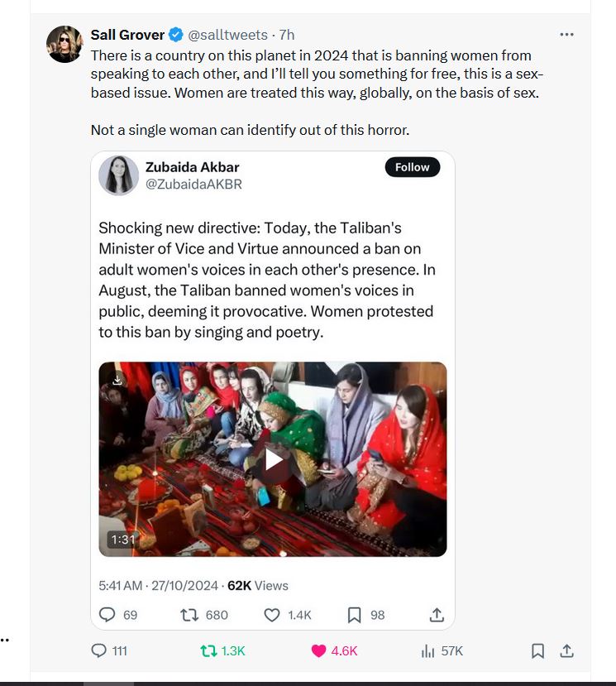View analytics showing 57K views
The width and height of the screenshot is (616, 686).
pos(428,651)
